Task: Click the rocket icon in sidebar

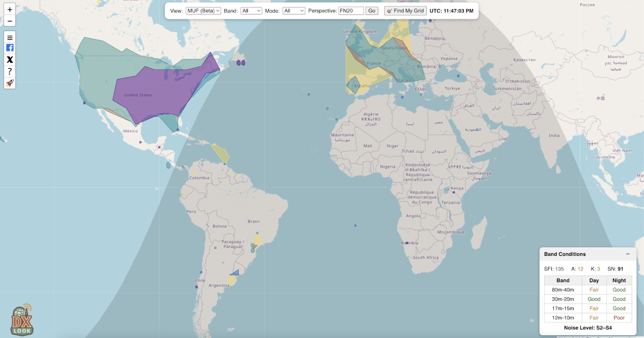Action: click(x=10, y=83)
